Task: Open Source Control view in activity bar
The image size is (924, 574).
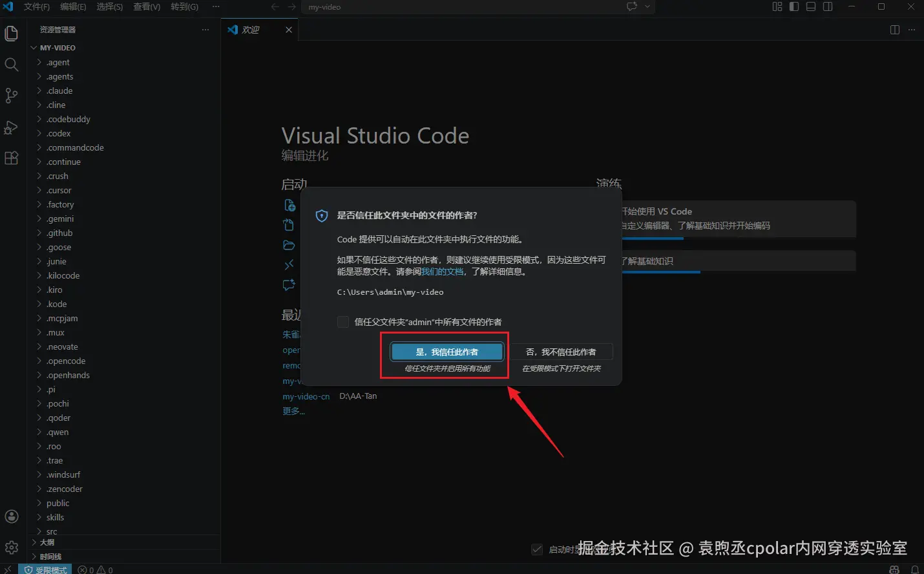Action: [x=12, y=96]
